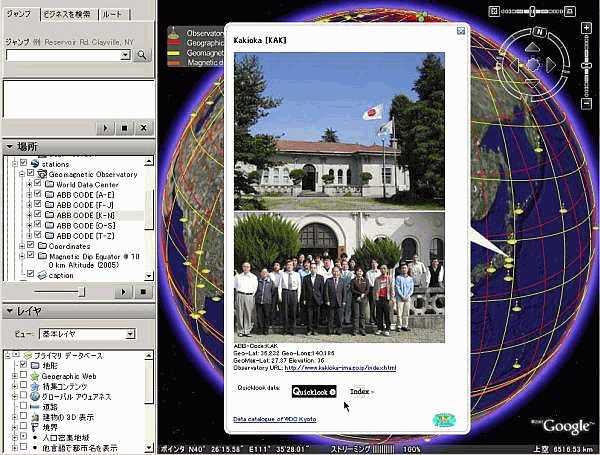Expand the ABB CODE [T-Z] folder
Screen dimensions: 600x455
[x=29, y=236]
